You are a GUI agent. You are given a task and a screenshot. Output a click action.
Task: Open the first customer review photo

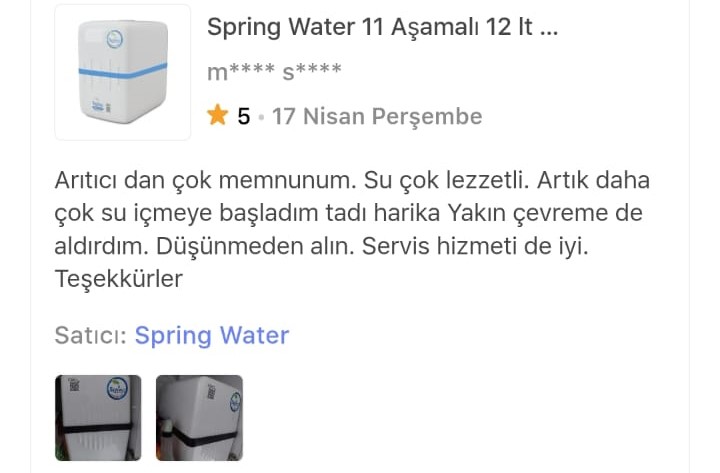98,418
